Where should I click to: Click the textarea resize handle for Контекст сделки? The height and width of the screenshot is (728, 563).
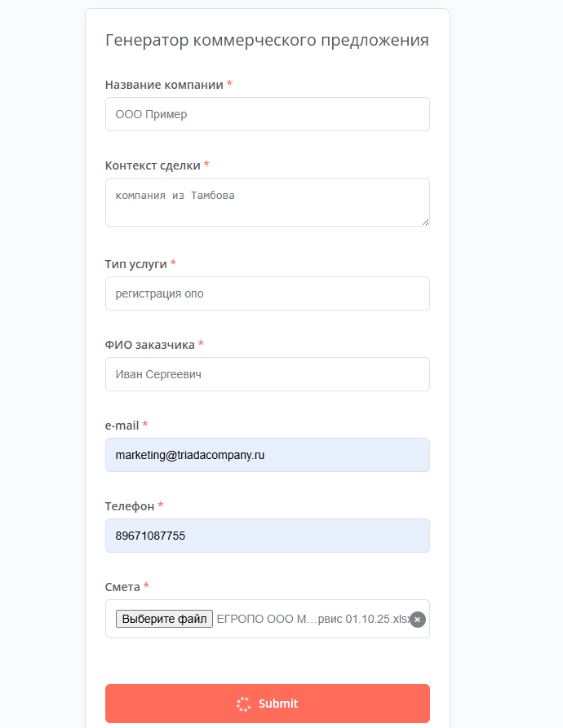(x=424, y=220)
